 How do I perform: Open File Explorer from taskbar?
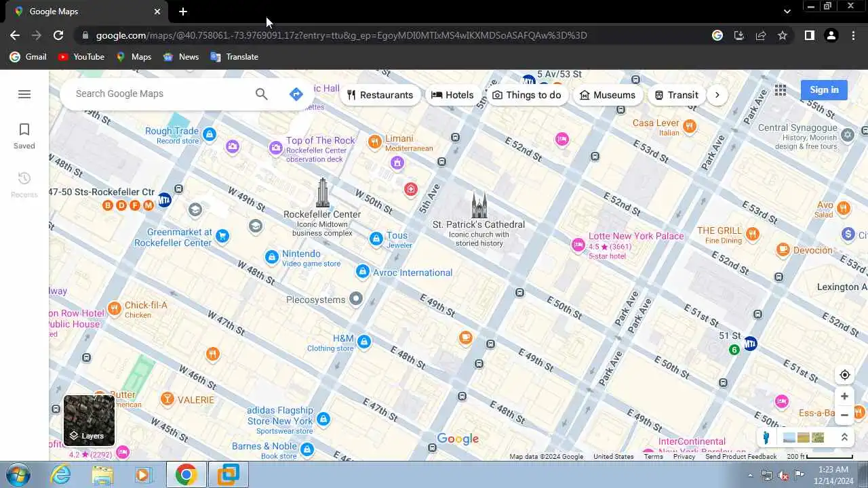[x=102, y=474]
